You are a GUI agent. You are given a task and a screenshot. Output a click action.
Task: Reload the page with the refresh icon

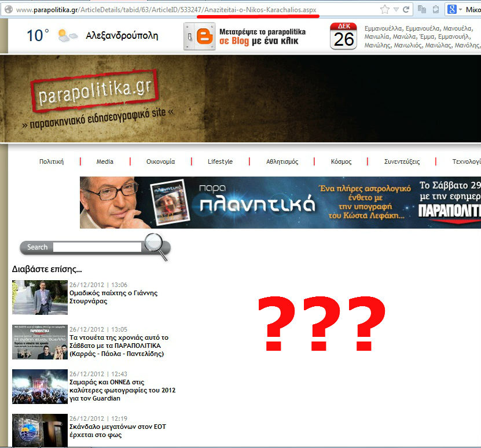tap(406, 9)
